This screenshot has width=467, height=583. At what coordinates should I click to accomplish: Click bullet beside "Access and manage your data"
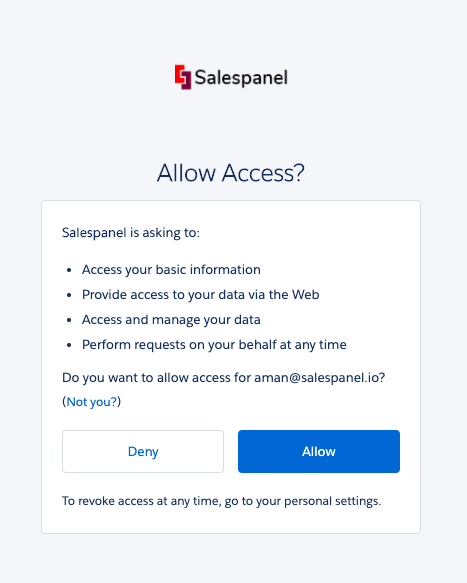click(x=69, y=320)
